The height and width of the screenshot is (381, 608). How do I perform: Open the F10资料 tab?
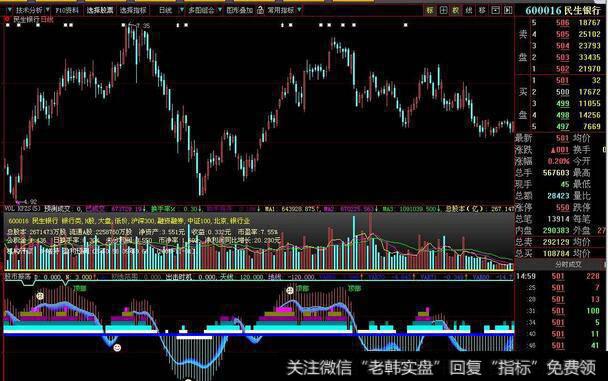[x=67, y=10]
